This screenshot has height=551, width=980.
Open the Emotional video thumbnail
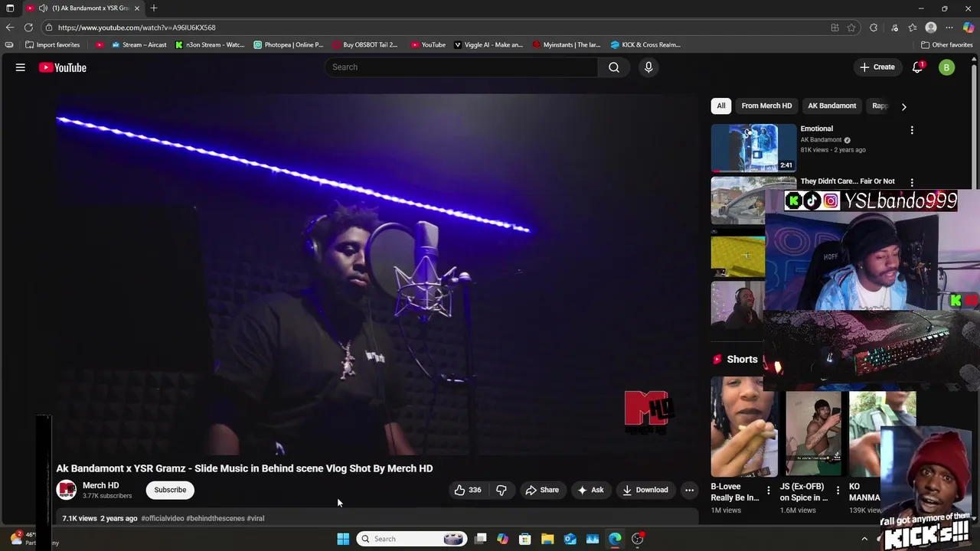[753, 147]
